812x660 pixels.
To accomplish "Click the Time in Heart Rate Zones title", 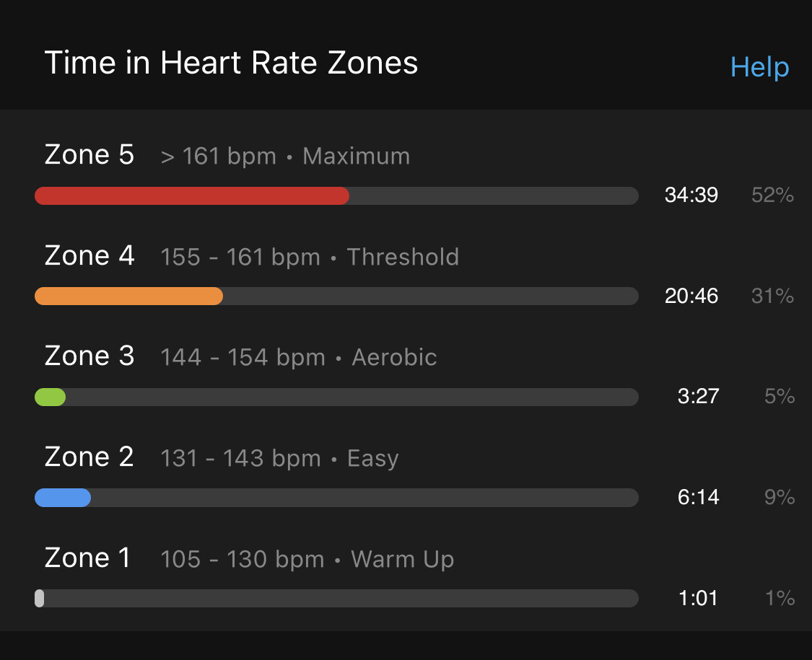I will [x=231, y=63].
